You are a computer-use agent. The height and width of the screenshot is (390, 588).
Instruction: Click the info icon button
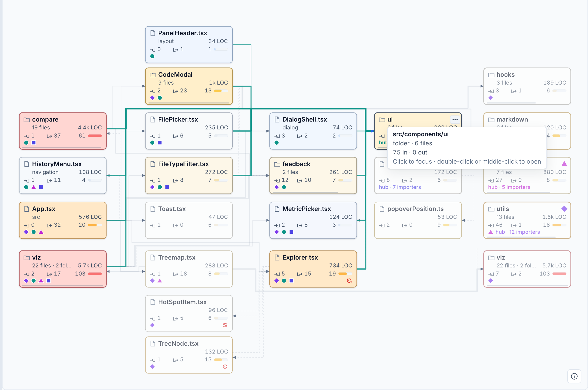(574, 376)
